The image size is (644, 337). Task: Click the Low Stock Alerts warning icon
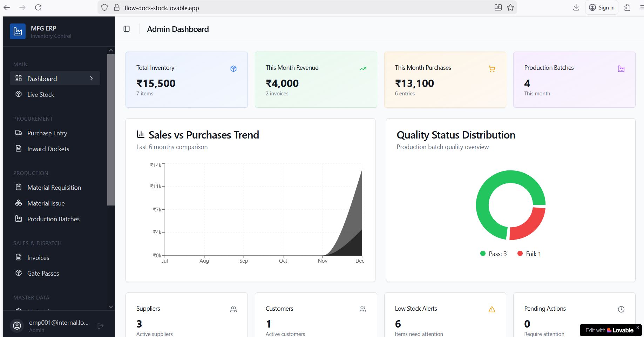[x=492, y=309]
